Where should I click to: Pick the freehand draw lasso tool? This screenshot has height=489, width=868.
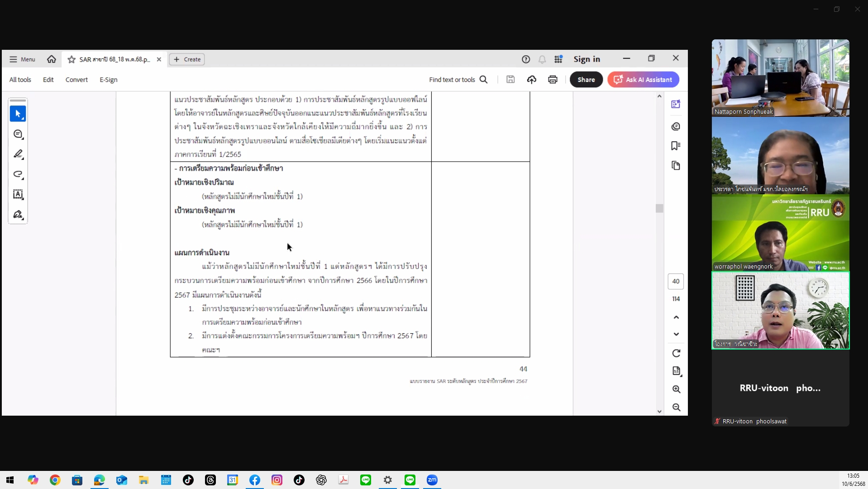pos(18,175)
